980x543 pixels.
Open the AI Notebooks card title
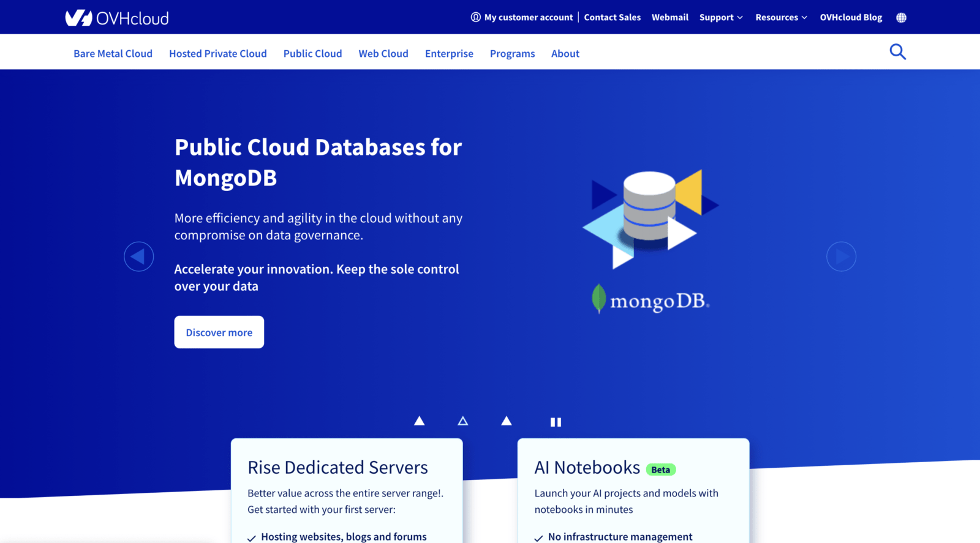pos(587,468)
